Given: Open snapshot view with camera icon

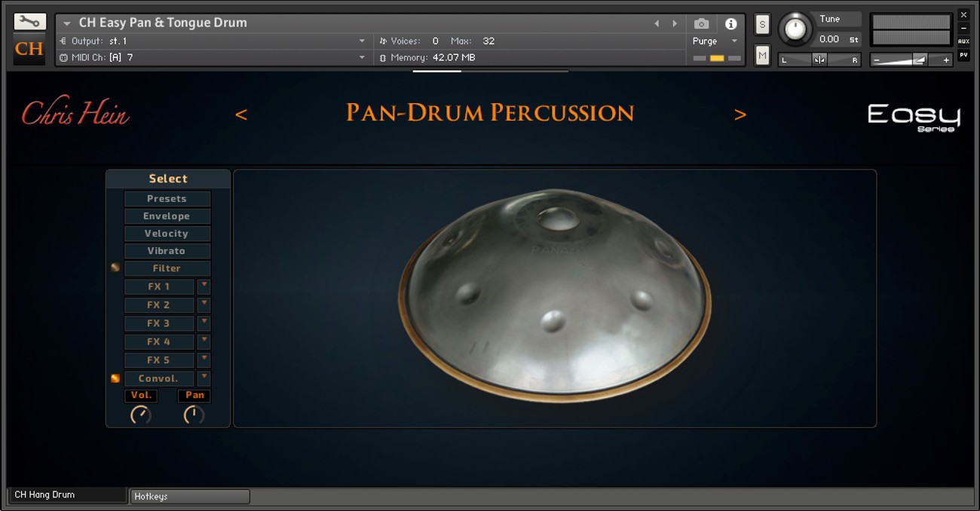Looking at the screenshot, I should coord(701,23).
